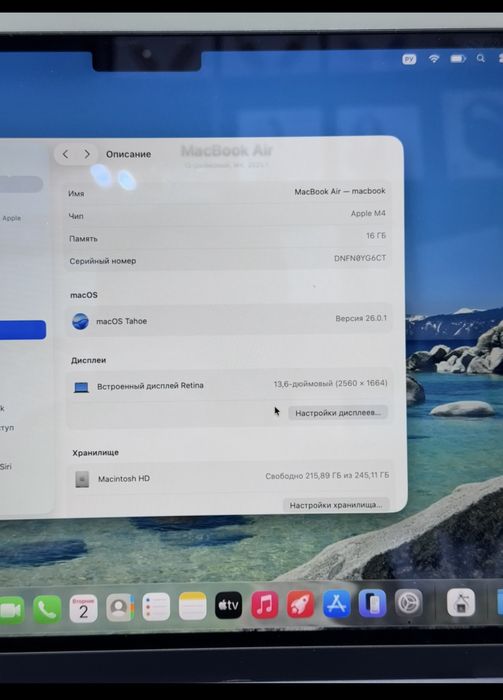Click the chip value 'Apple M4'
The image size is (503, 700).
click(x=368, y=213)
